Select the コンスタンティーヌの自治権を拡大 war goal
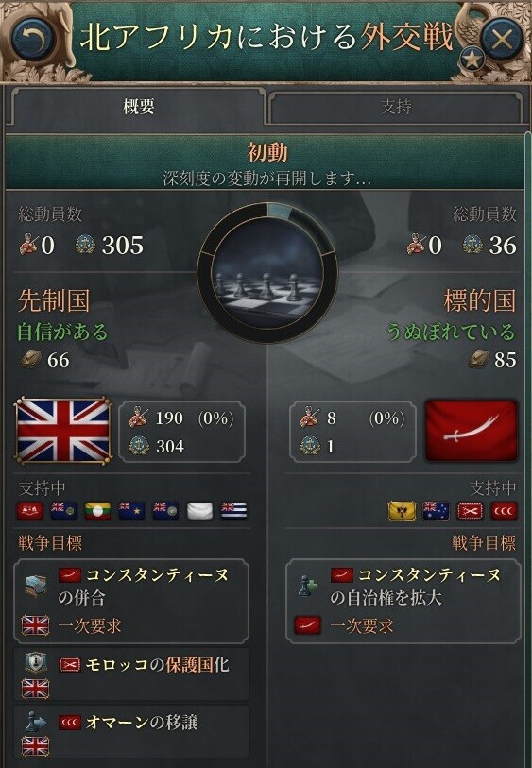Screen dimensions: 532x768 403,601
